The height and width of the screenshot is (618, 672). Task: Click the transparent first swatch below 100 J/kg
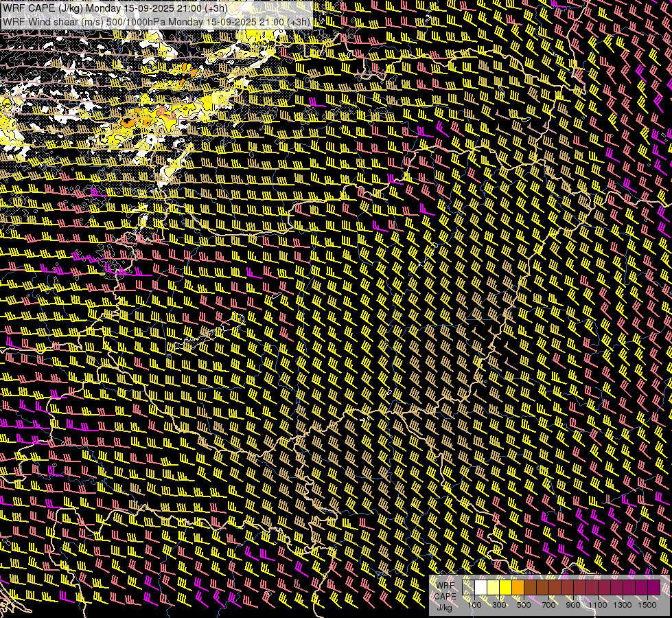coord(468,587)
